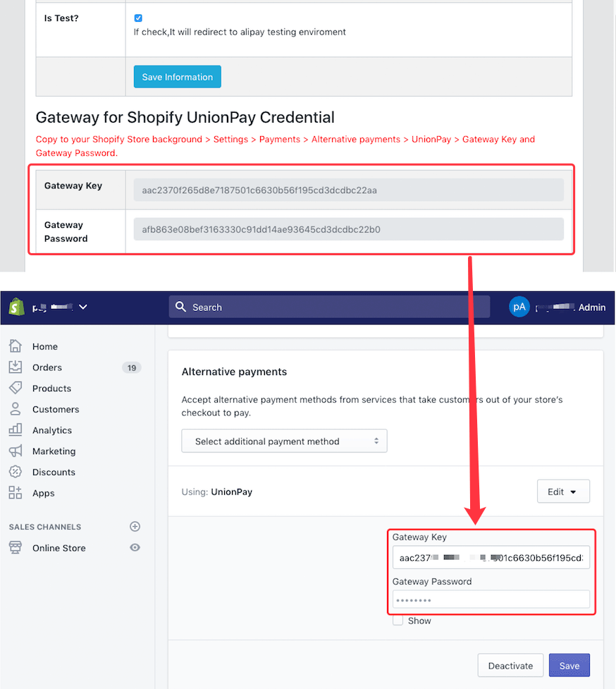Expand the Edit dropdown for UnionPay
The image size is (616, 689).
[563, 492]
